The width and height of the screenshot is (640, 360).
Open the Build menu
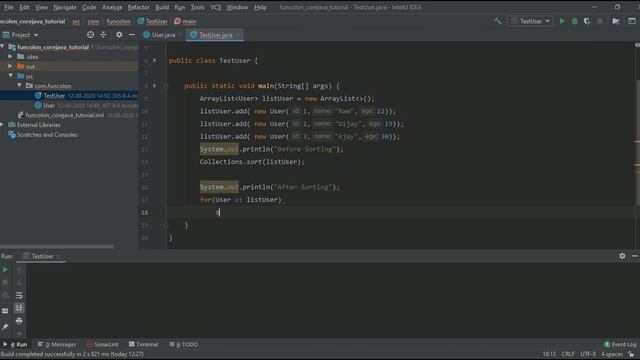click(162, 7)
